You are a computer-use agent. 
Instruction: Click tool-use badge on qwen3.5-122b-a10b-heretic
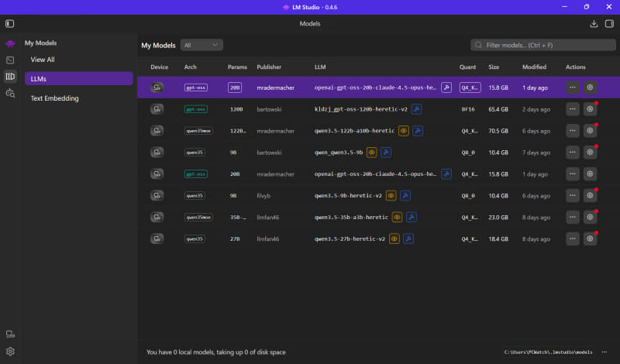pyautogui.click(x=418, y=131)
